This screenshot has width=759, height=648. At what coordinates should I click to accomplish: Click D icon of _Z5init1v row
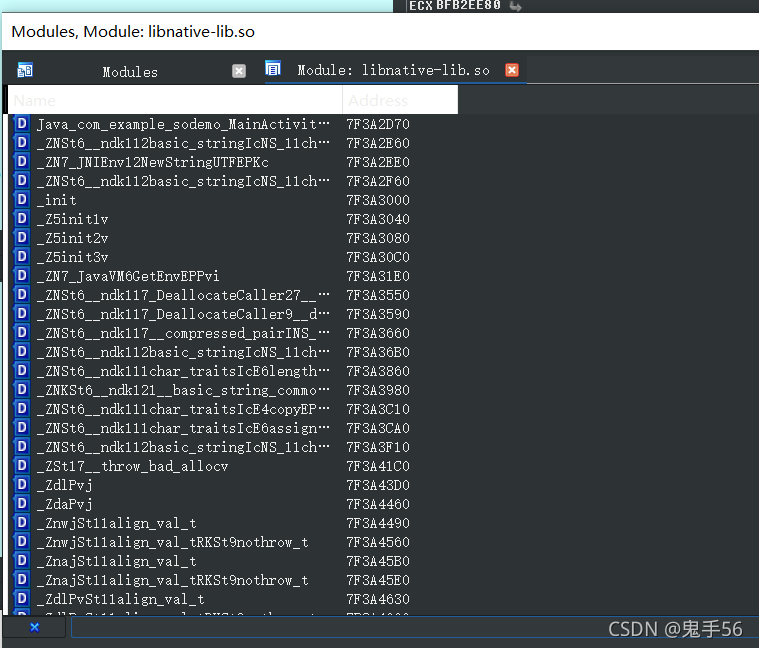point(22,219)
